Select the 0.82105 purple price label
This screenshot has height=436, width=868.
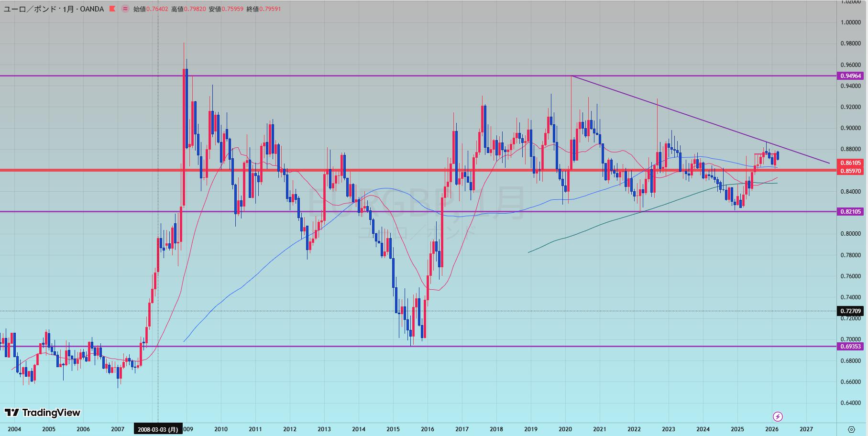click(x=851, y=212)
